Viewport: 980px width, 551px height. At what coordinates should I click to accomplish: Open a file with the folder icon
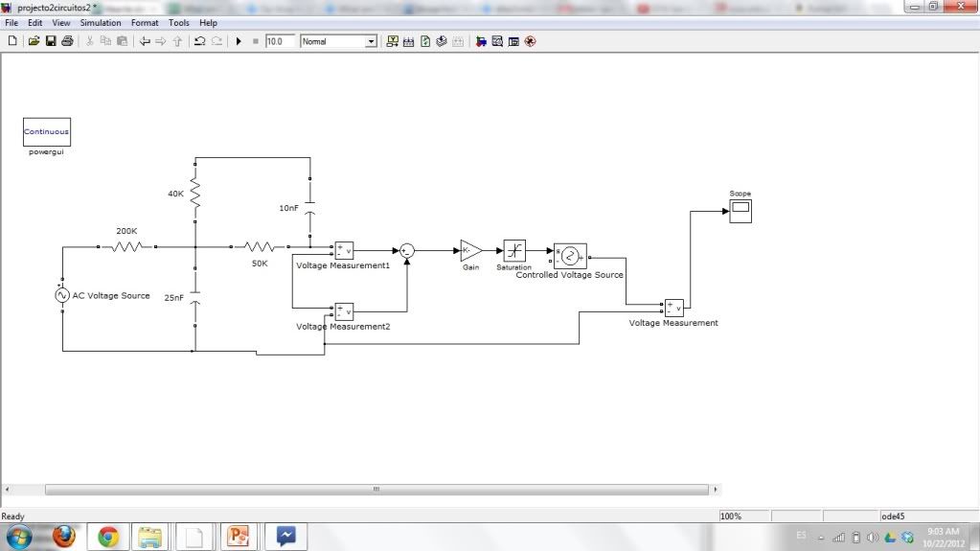(x=34, y=41)
